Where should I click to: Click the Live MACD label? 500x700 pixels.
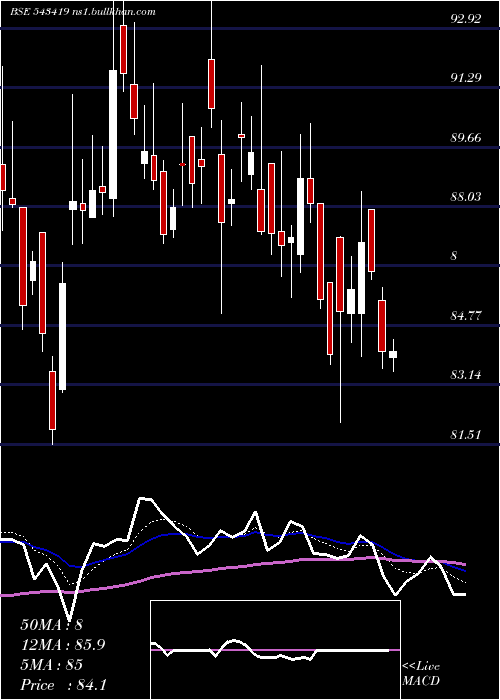(x=421, y=674)
